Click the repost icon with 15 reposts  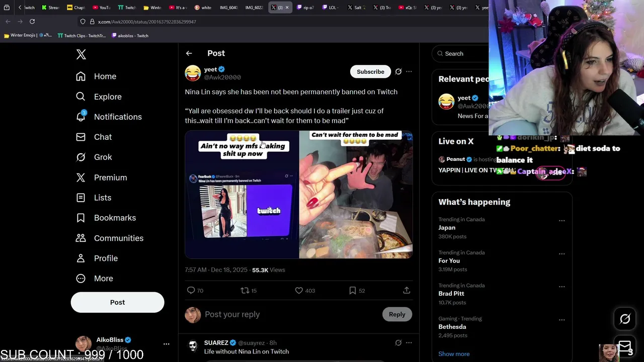245,290
